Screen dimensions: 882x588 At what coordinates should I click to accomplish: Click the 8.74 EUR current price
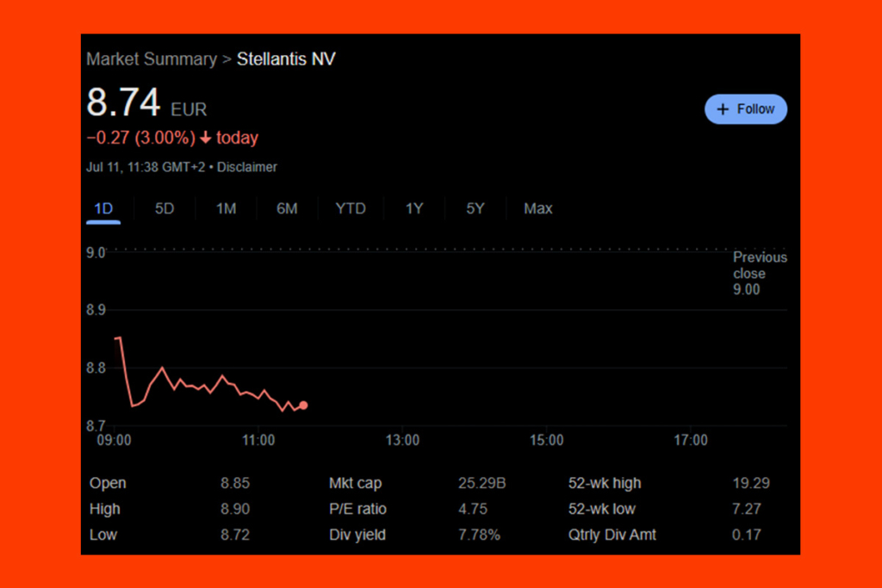click(x=124, y=103)
